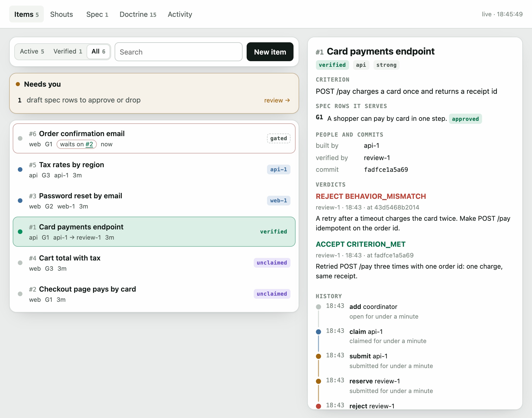532x418 pixels.
Task: Click the orange dot beside Needs you
Action: (x=18, y=84)
